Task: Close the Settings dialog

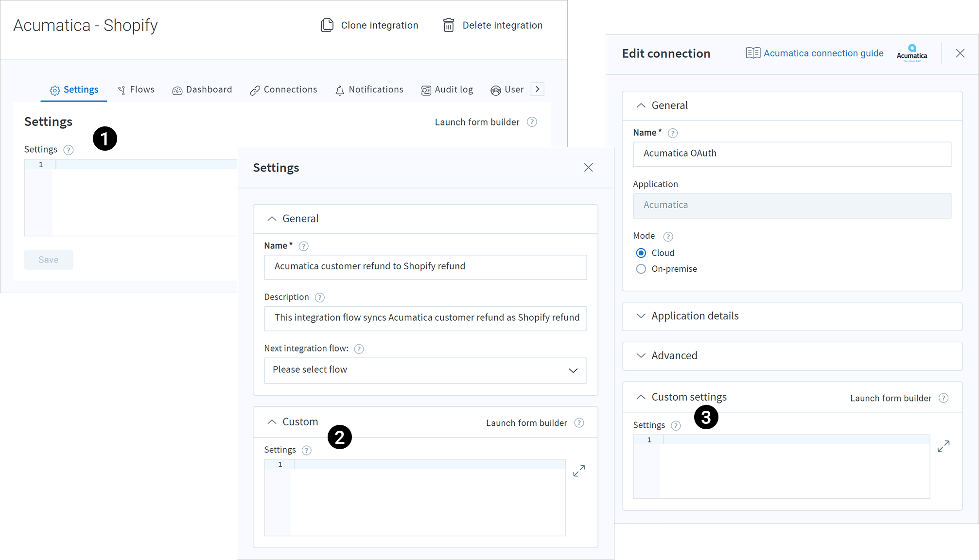Action: [588, 167]
